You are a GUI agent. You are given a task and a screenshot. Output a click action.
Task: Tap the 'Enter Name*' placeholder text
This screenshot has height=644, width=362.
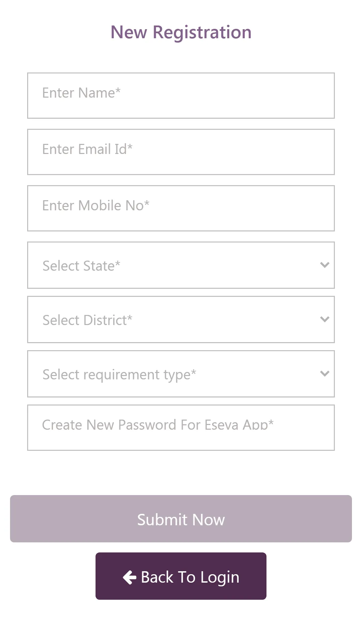point(81,93)
